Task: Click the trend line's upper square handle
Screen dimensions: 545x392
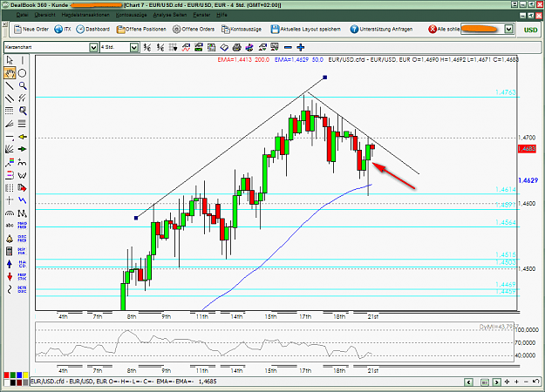Action: [x=325, y=77]
